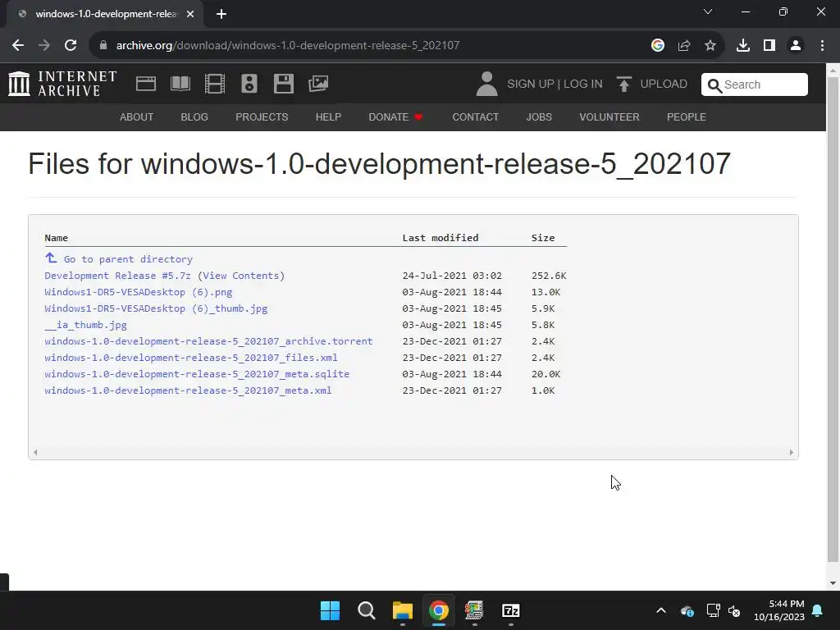Open Windows1-DR5-VESADesktop (6)_thumb.jpg
The width and height of the screenshot is (840, 630).
click(156, 308)
